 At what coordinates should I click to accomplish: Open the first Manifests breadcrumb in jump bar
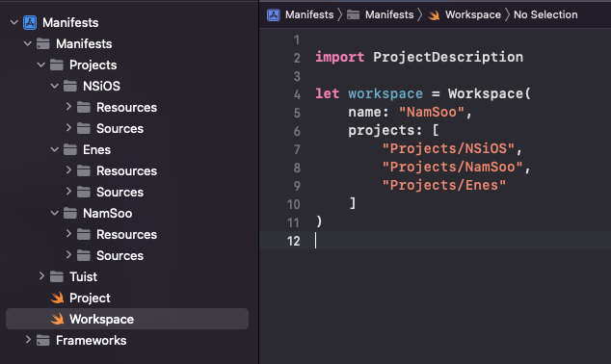point(309,14)
